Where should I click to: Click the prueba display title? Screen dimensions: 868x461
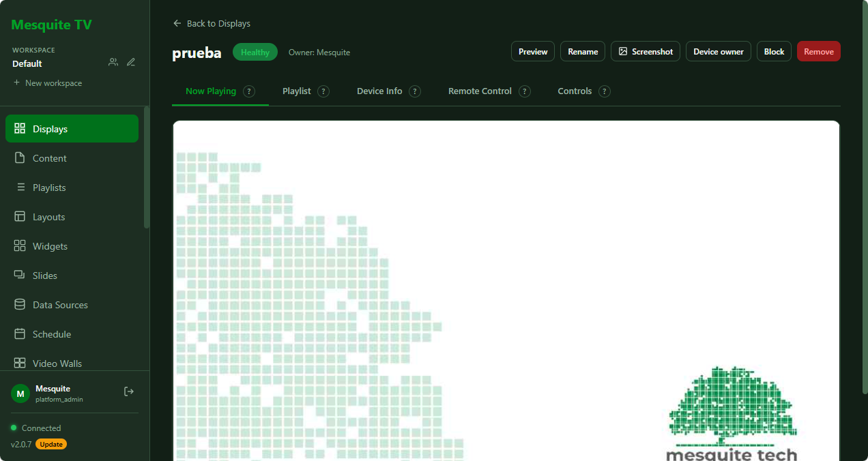click(197, 53)
